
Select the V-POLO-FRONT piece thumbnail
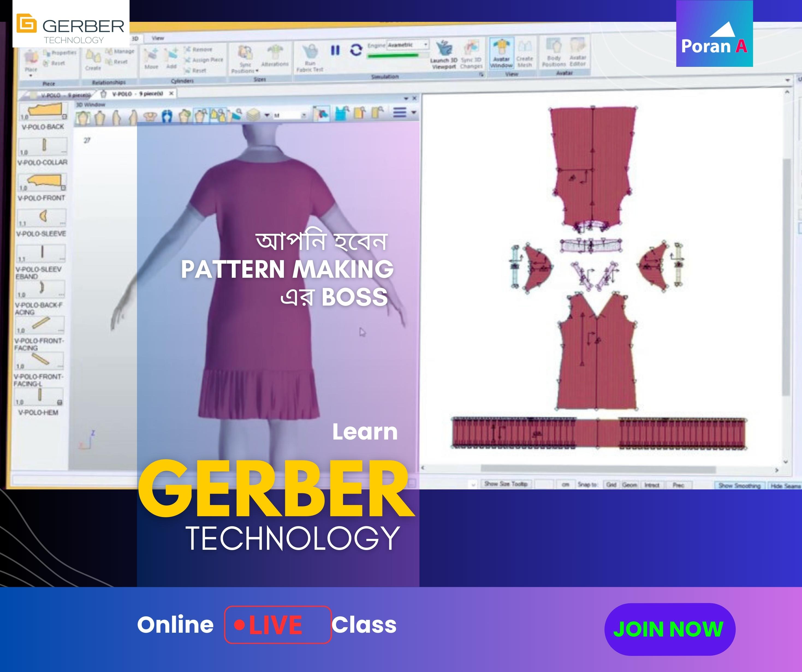click(x=42, y=182)
